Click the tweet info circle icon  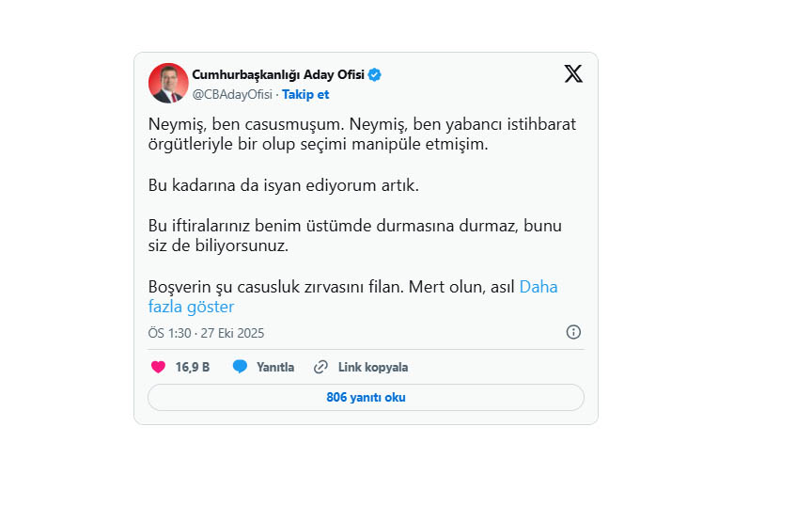(573, 332)
